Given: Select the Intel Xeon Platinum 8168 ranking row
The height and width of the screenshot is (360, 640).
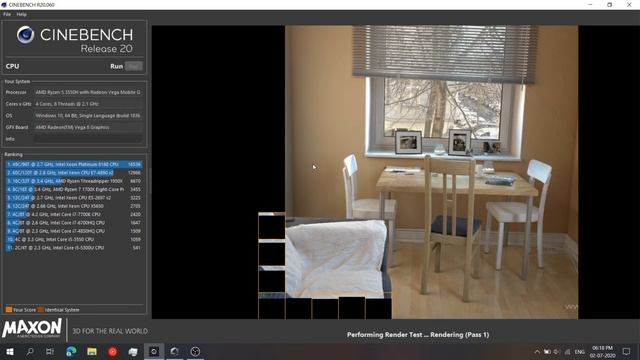Looking at the screenshot, I should pyautogui.click(x=74, y=164).
